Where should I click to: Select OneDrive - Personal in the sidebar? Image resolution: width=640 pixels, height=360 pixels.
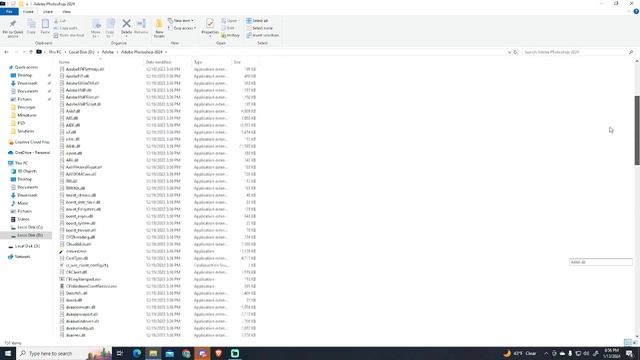(x=29, y=153)
